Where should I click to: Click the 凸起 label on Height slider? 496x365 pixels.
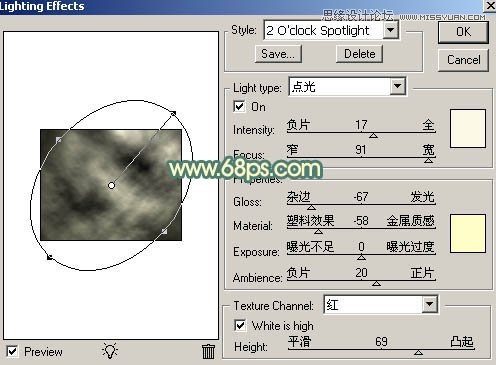(x=462, y=342)
